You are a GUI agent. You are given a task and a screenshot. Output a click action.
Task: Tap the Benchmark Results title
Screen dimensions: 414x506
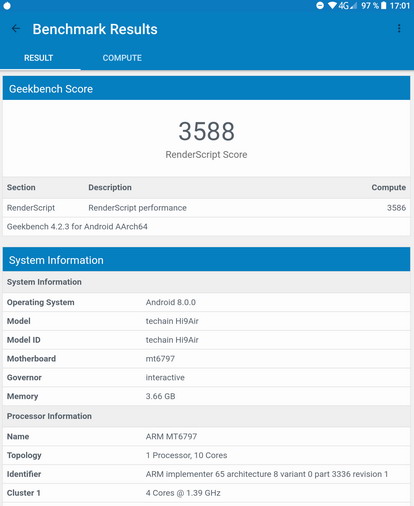click(x=95, y=29)
